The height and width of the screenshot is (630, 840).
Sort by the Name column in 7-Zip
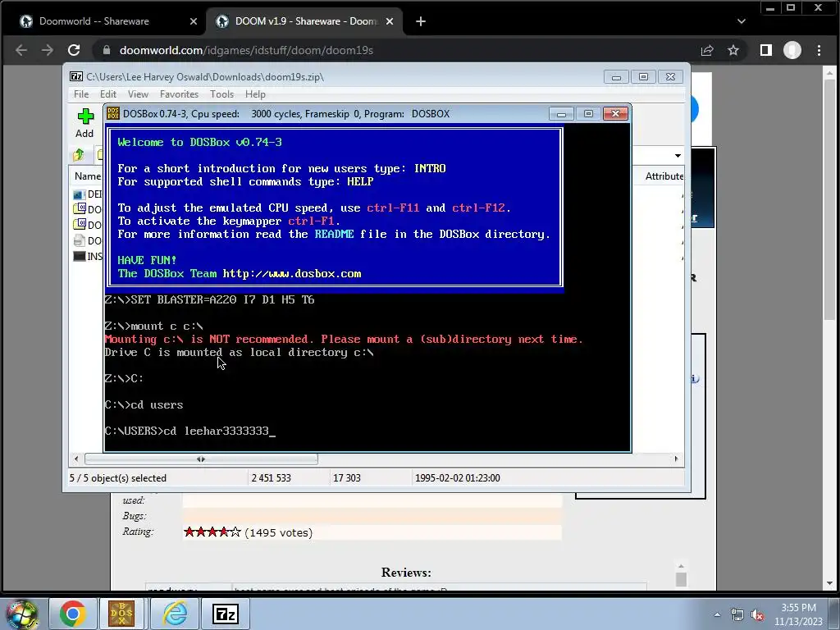87,176
